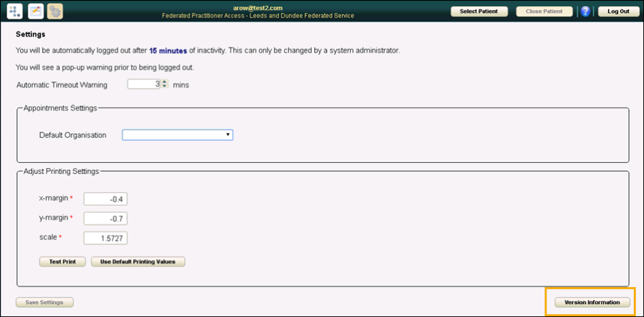Click the pencil edit form icon
The height and width of the screenshot is (317, 644).
tap(35, 11)
